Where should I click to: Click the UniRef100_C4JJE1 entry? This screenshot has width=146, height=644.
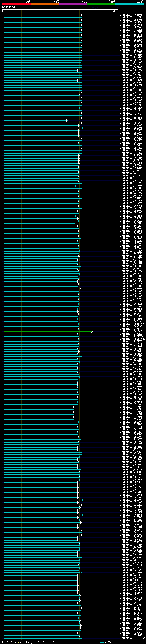[131, 334]
